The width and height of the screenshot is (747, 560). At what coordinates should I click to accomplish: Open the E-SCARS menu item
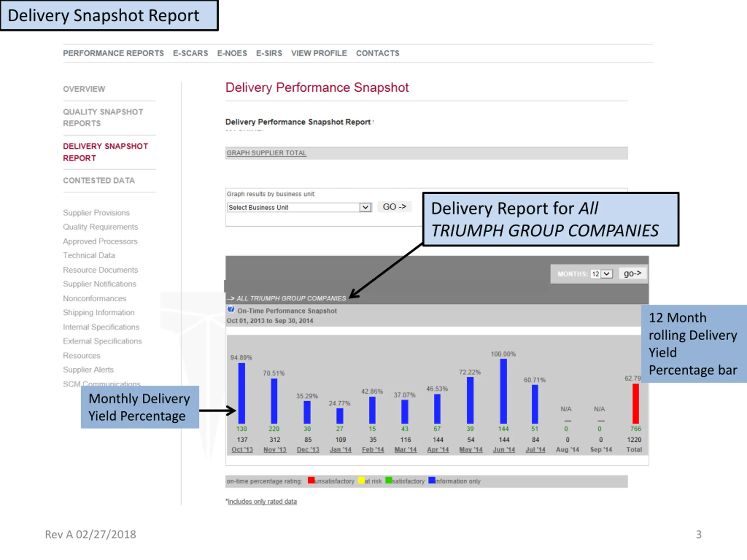191,53
